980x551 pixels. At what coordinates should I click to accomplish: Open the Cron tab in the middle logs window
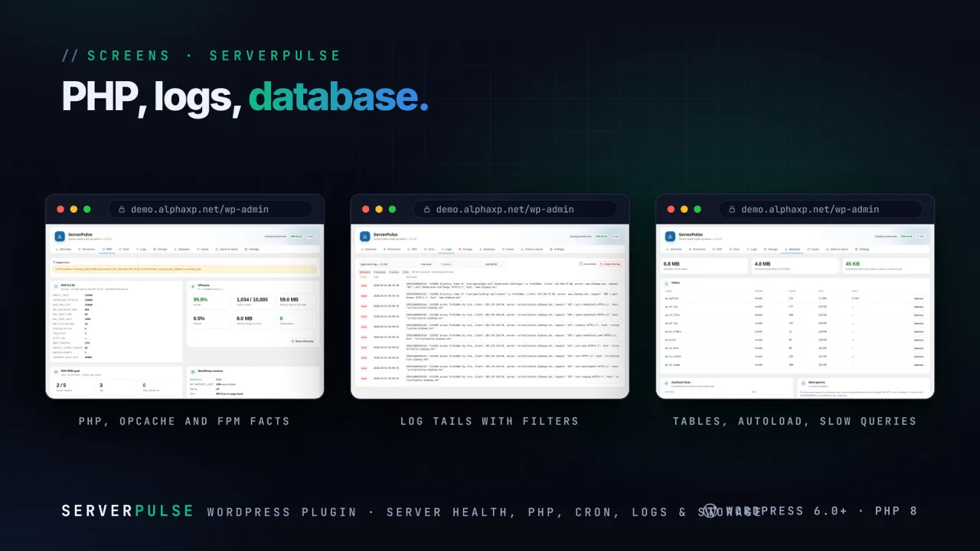click(430, 249)
